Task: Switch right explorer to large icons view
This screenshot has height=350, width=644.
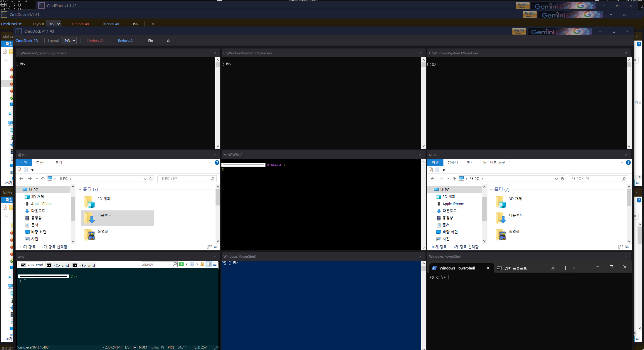Action: pyautogui.click(x=627, y=247)
